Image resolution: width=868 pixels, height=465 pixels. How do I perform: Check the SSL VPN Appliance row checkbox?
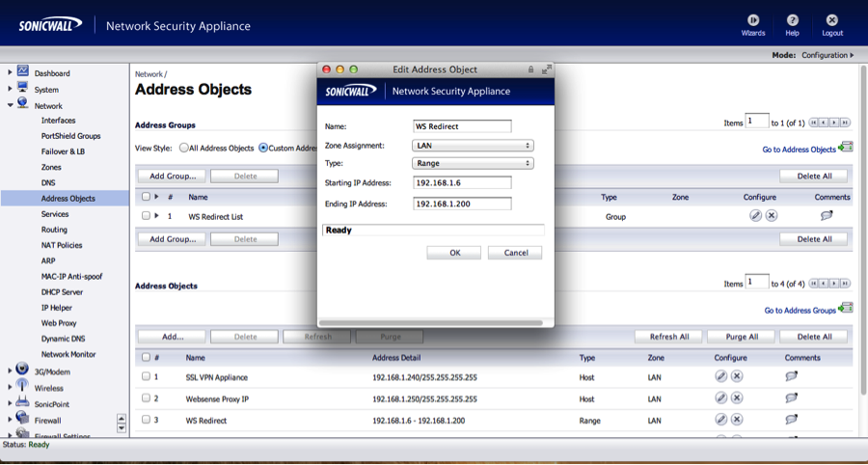tap(147, 376)
